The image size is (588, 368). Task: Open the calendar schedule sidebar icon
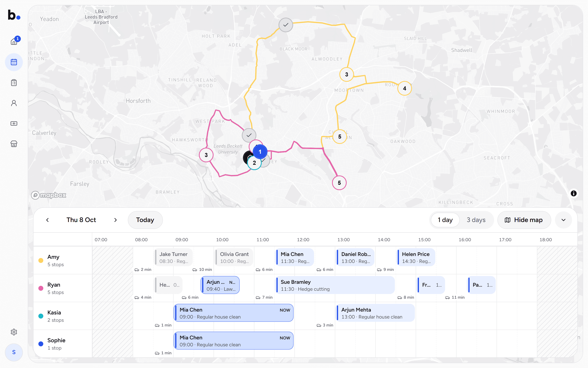pyautogui.click(x=14, y=62)
